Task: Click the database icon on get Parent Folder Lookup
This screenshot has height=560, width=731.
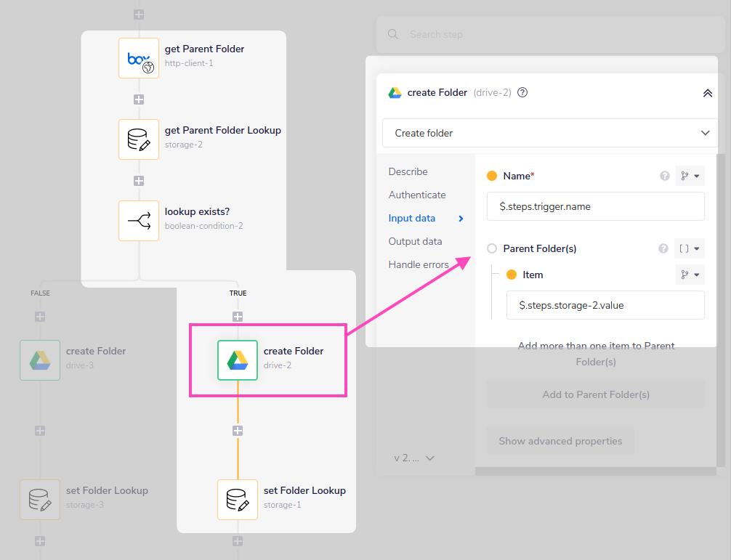Action: [139, 139]
